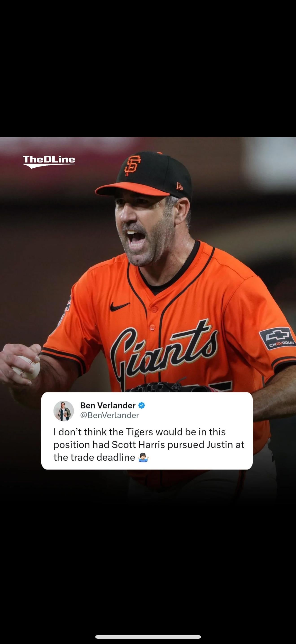Tap the TheDLine logo watermark
This screenshot has width=296, height=644.
point(49,161)
